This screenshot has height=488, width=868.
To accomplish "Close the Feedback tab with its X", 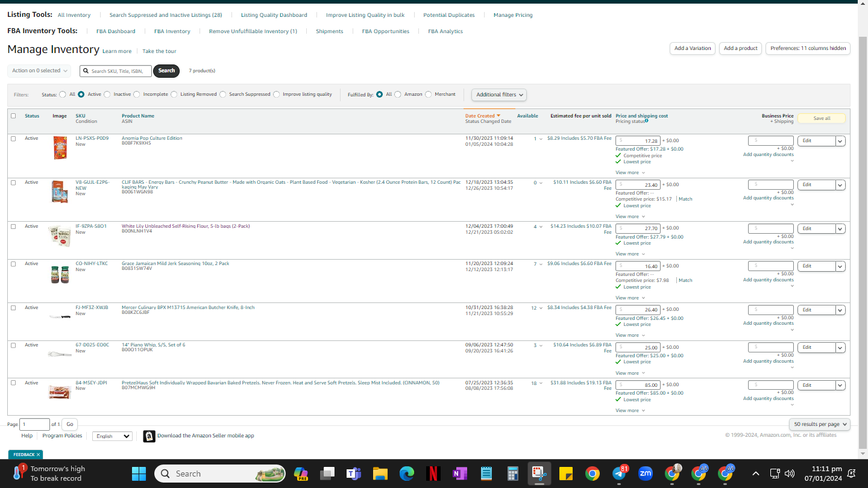I will 38,455.
